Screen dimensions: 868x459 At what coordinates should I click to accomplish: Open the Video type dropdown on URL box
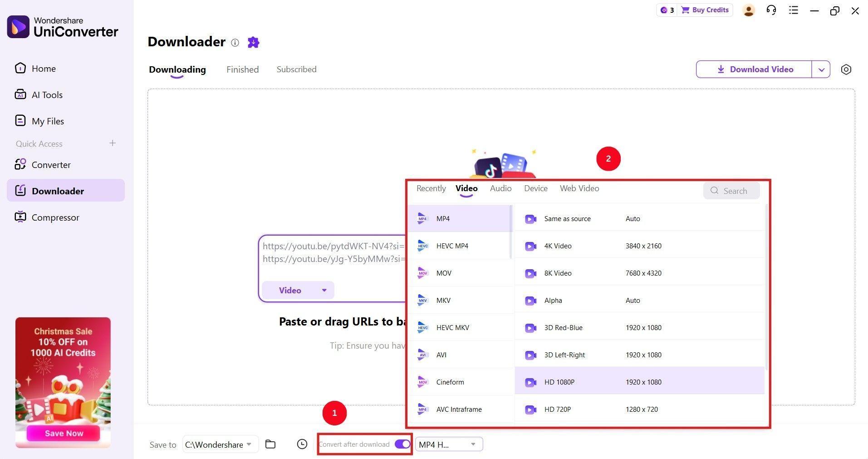(x=297, y=290)
